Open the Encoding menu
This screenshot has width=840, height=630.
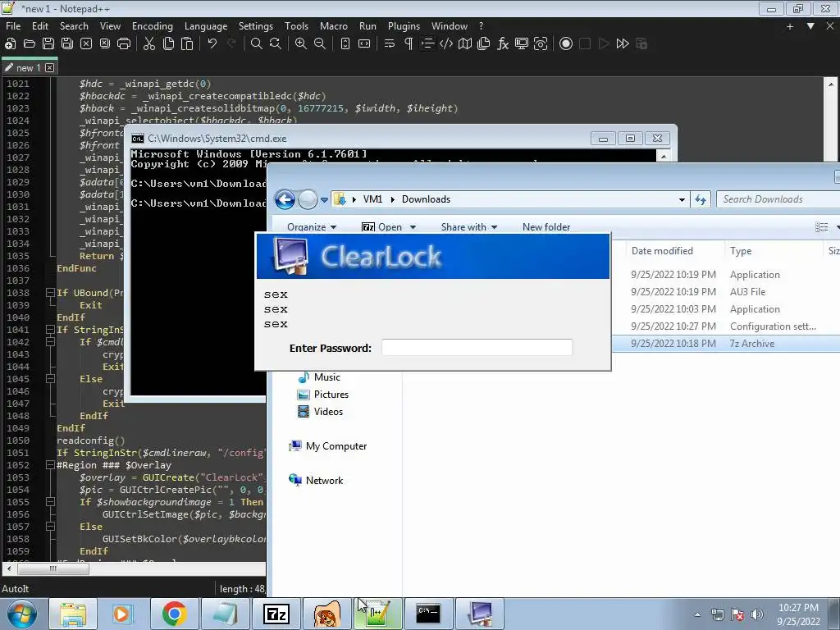point(152,25)
